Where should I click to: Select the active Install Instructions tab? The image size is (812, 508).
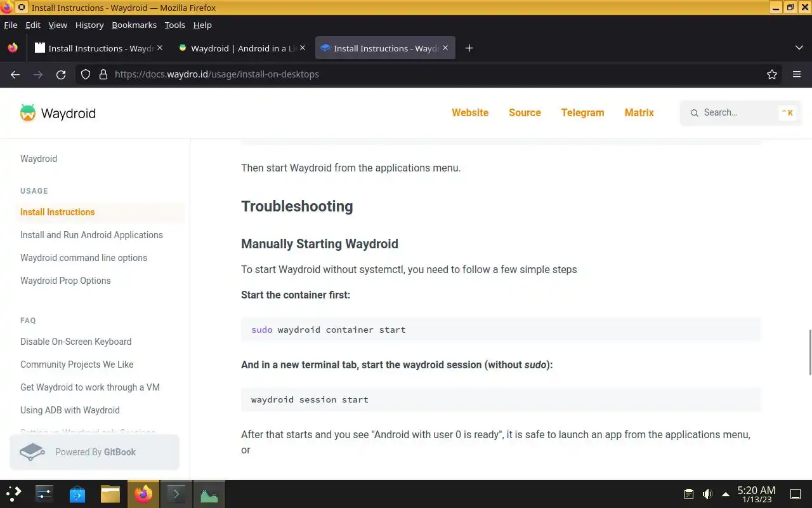(385, 48)
